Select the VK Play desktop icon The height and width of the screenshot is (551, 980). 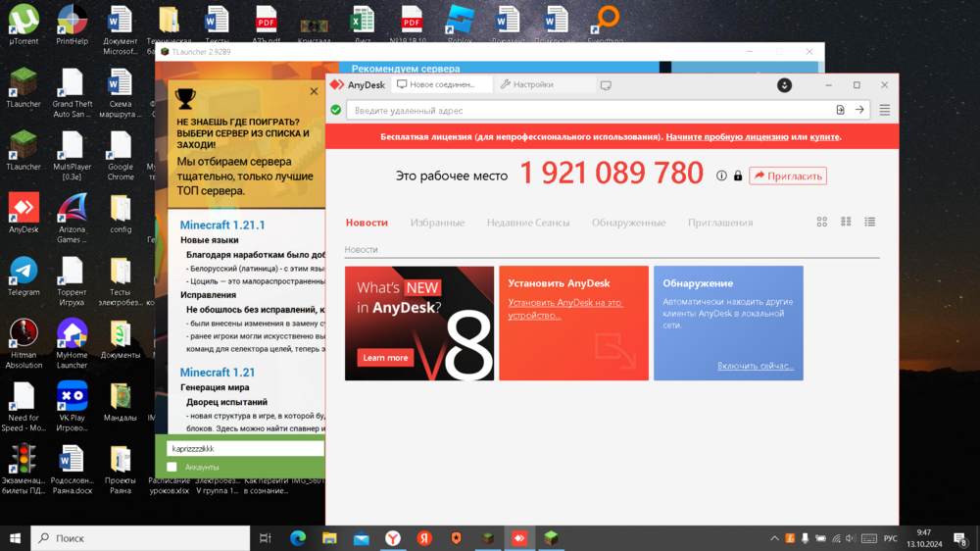[72, 407]
